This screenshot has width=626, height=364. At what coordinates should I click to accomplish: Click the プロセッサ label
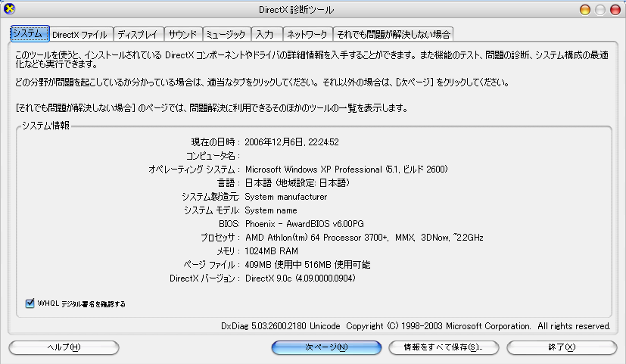(x=220, y=238)
